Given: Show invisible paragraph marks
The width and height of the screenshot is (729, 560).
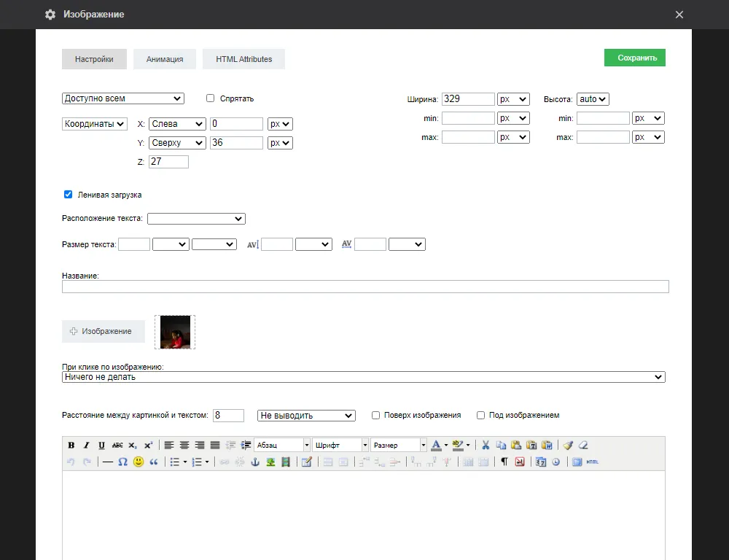Looking at the screenshot, I should tap(504, 462).
